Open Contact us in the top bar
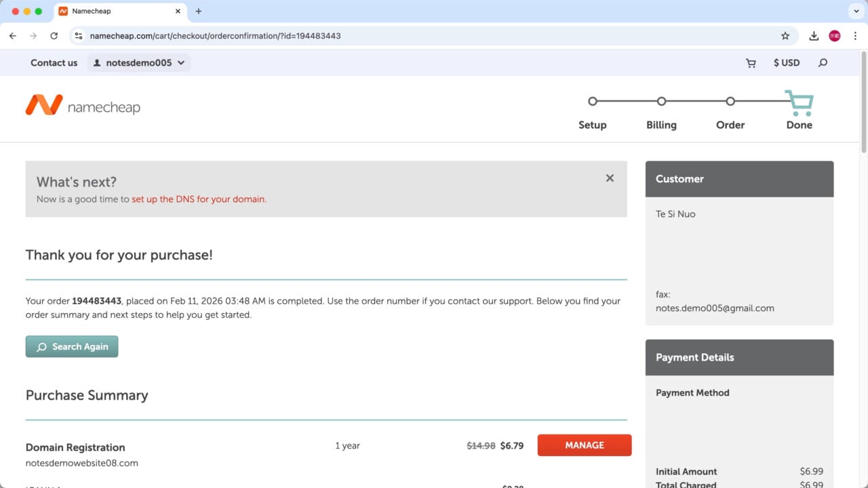The width and height of the screenshot is (868, 488). [54, 62]
